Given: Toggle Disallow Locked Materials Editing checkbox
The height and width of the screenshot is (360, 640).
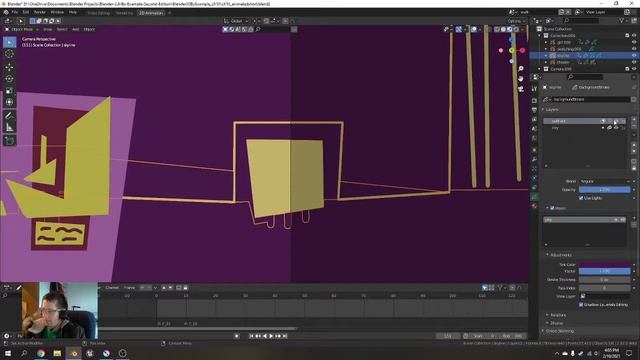Looking at the screenshot, I should 581,304.
